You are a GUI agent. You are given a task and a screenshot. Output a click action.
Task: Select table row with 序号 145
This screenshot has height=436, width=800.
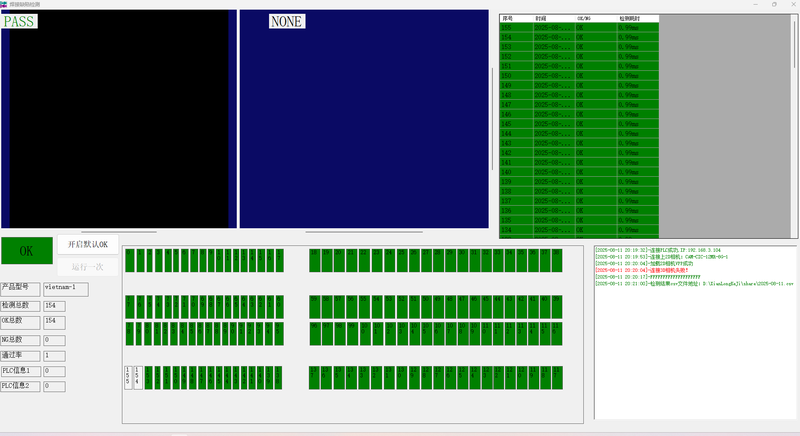(x=579, y=124)
